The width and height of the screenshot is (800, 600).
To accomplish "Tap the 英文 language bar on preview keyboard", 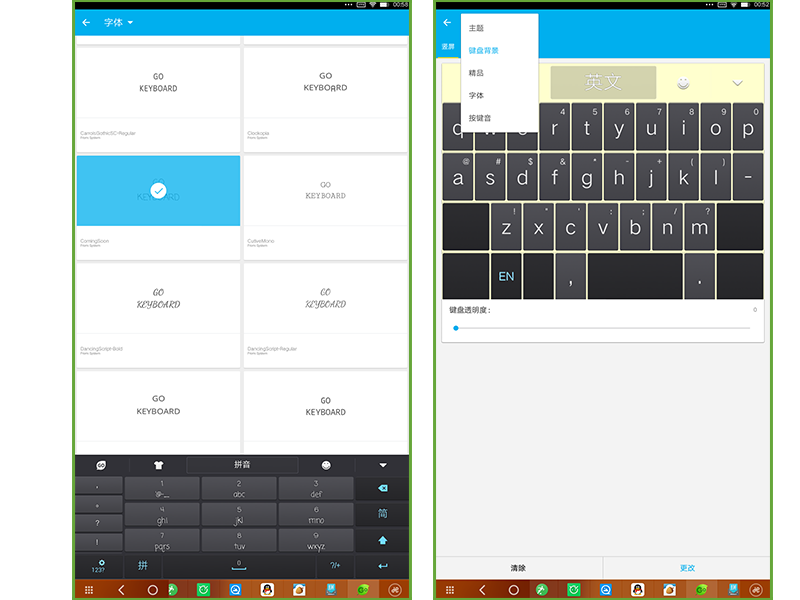I will pos(603,82).
